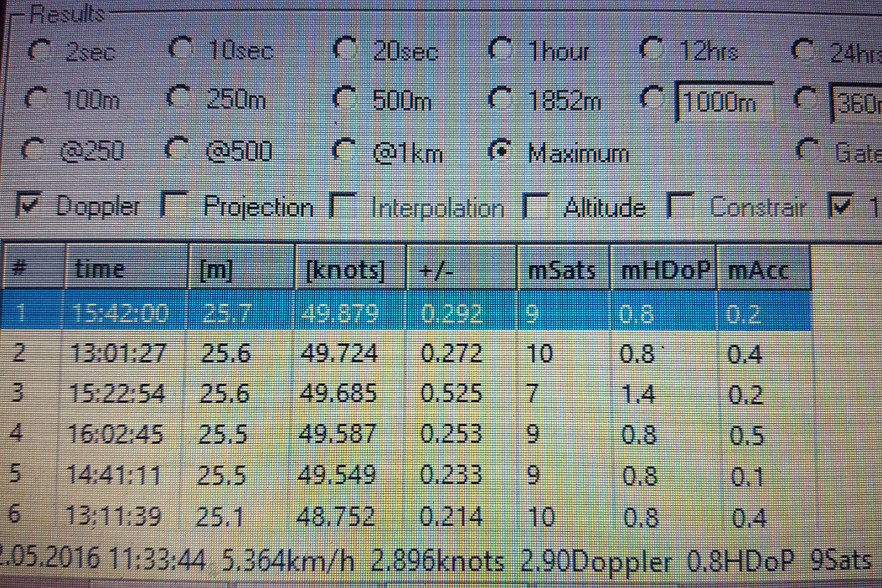This screenshot has width=882, height=588.
Task: Select the row with 49.587 knots
Action: coord(338,434)
